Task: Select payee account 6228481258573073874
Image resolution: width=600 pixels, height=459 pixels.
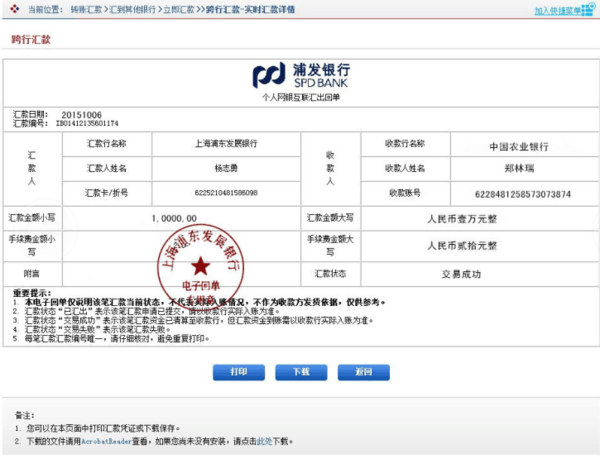Action: coord(523,194)
